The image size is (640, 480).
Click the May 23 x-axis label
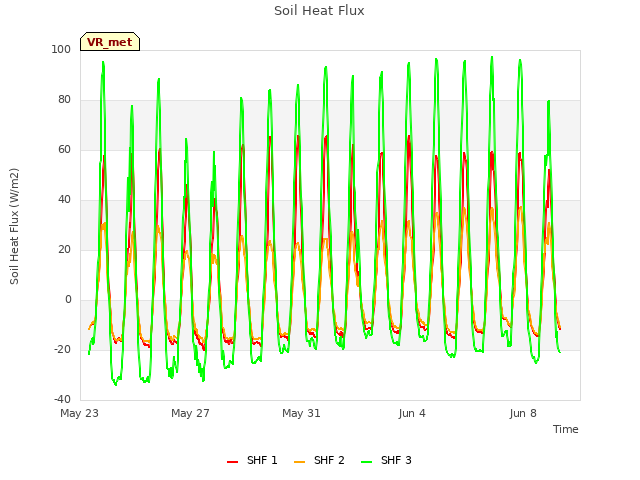pos(79,413)
